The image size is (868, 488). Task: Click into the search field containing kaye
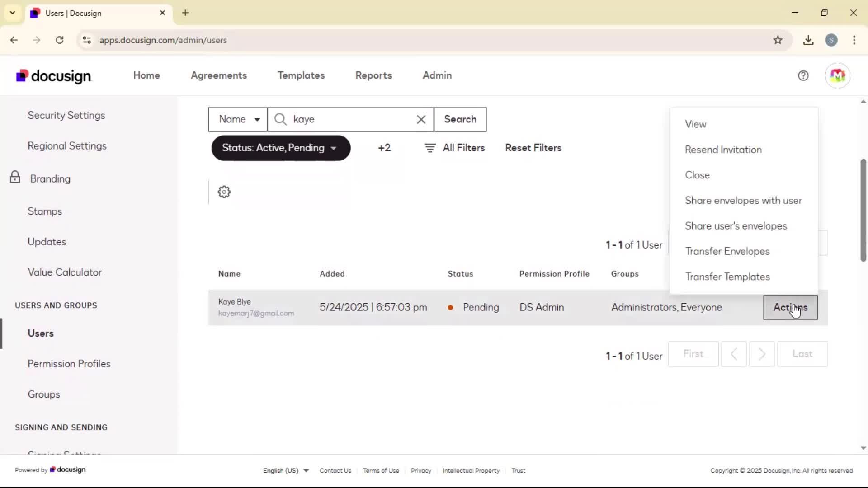tap(350, 119)
